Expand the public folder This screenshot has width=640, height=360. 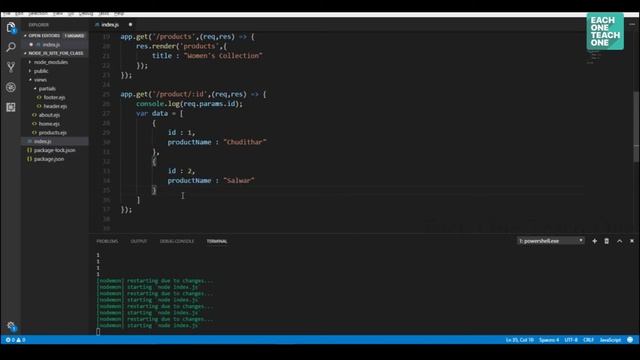[x=40, y=71]
